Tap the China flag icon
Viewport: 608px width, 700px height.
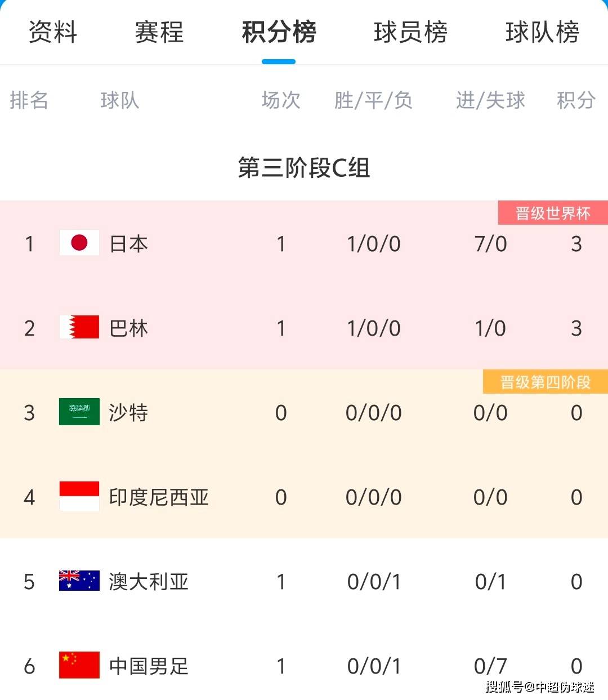coord(79,665)
